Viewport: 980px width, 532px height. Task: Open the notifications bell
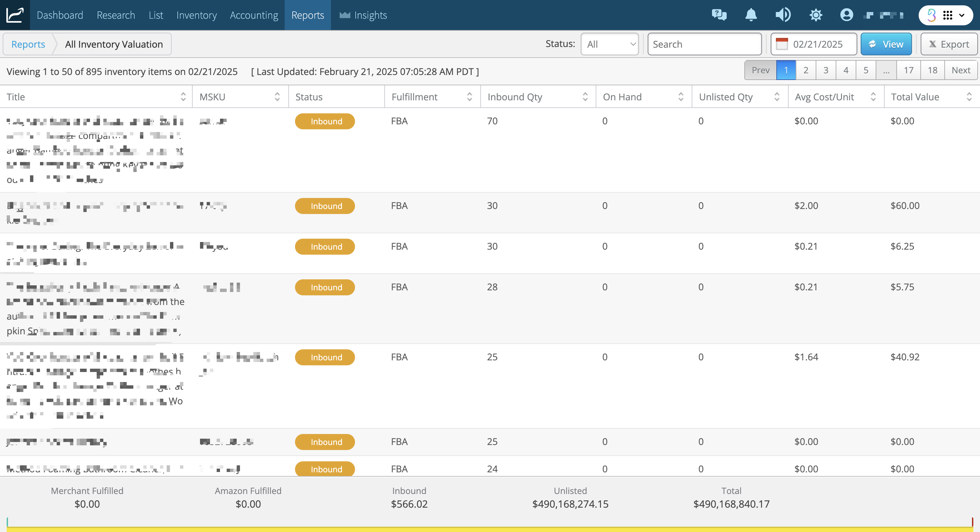point(751,15)
